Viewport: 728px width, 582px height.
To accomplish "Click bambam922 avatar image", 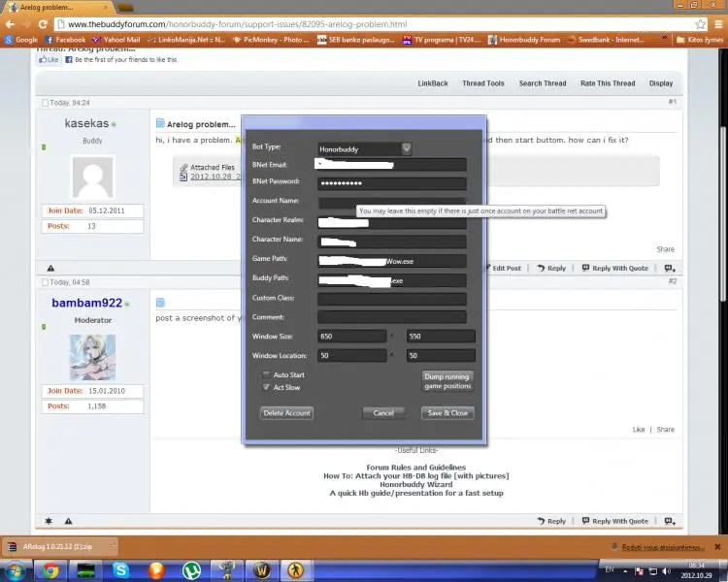I will point(93,357).
